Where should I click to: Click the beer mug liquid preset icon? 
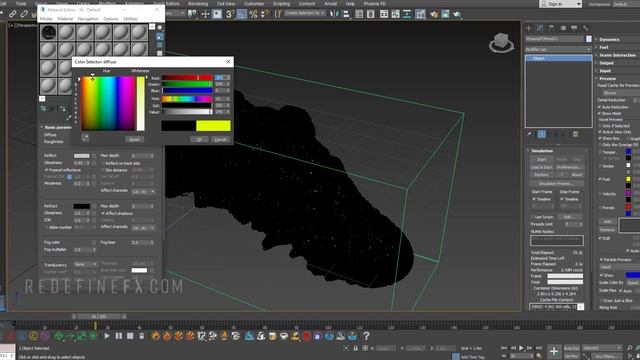272,336
